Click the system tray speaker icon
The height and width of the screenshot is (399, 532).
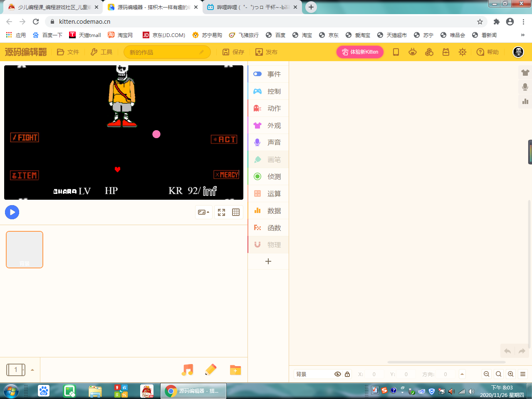point(471,391)
